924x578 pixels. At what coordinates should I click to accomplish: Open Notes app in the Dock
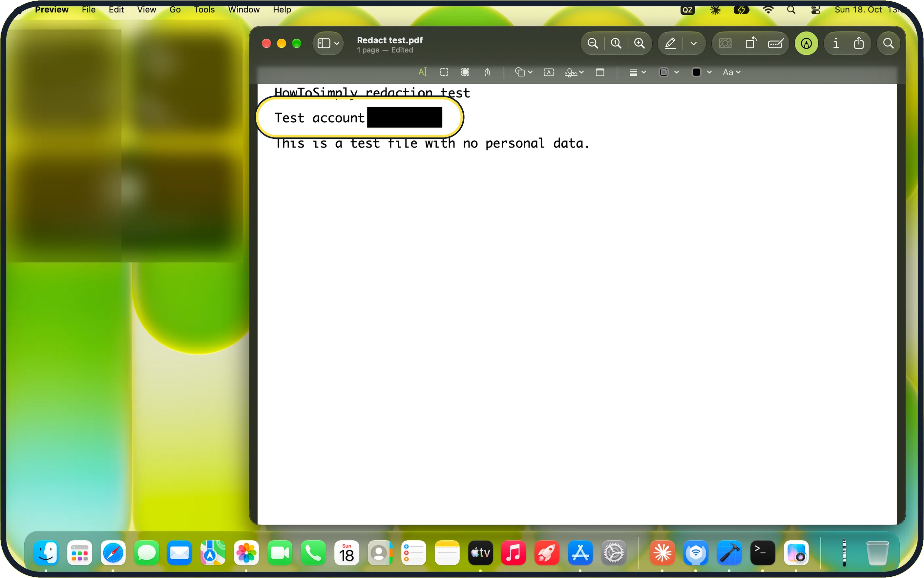tap(447, 552)
